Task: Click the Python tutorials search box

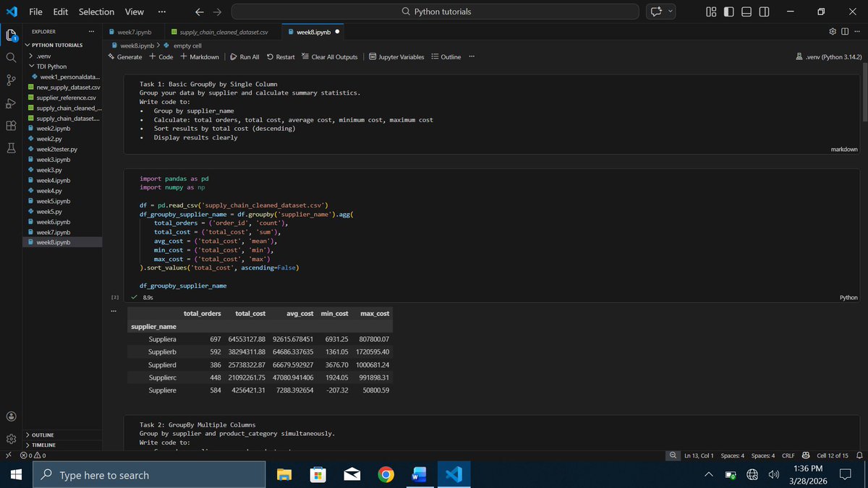Action: point(435,12)
